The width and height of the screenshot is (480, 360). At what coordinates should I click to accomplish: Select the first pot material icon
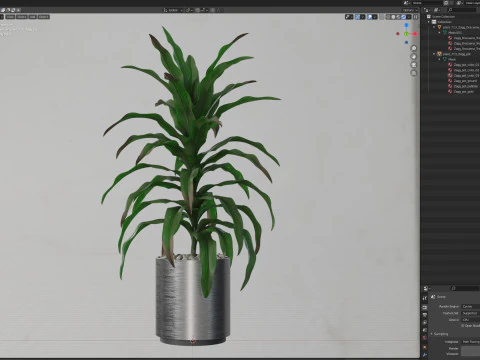pos(450,65)
